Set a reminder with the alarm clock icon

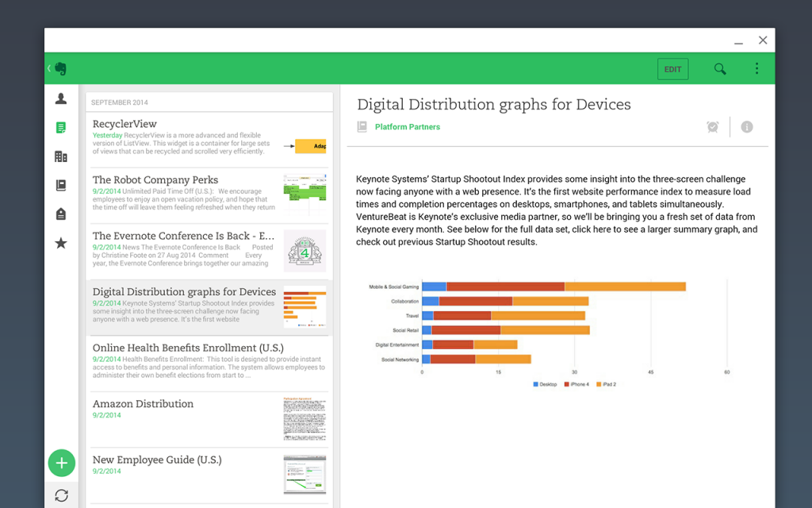(713, 127)
